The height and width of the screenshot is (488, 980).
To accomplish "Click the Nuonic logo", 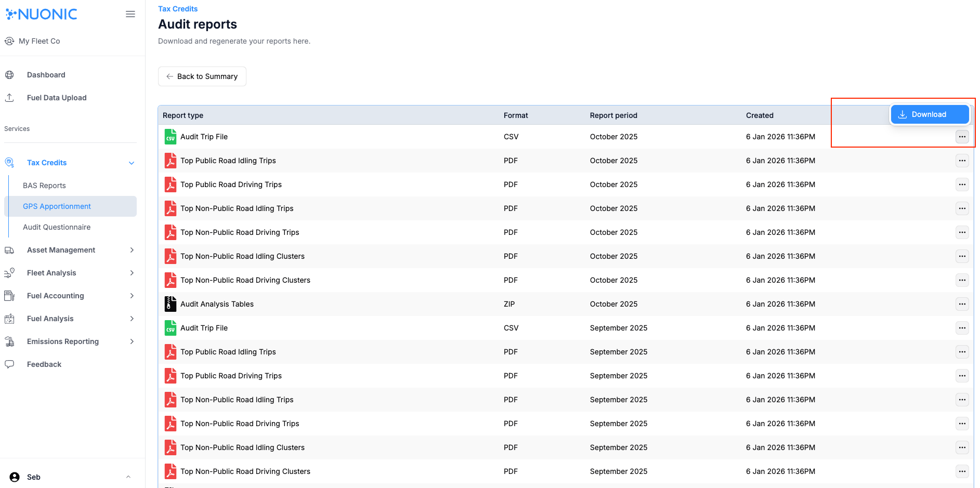I will (41, 14).
